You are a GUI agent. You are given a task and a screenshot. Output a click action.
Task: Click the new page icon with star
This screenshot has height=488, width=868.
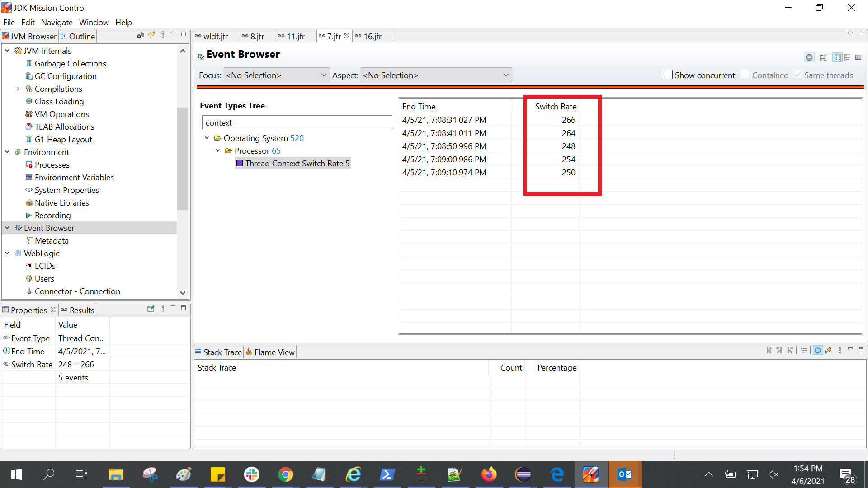[x=823, y=57]
